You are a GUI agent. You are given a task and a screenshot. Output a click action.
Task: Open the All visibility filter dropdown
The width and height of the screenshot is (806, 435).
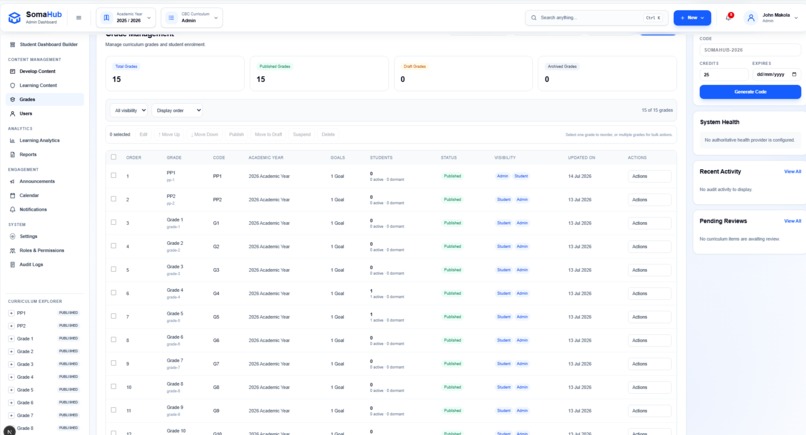point(130,111)
